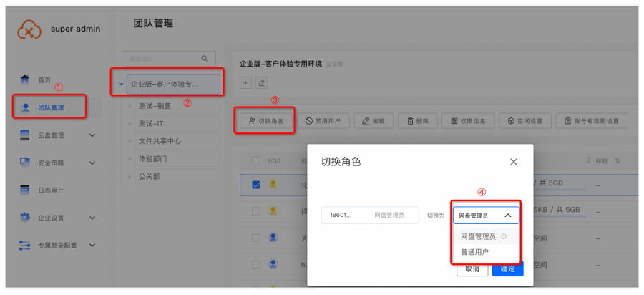Uncheck the checked first user row checkbox

coord(255,184)
